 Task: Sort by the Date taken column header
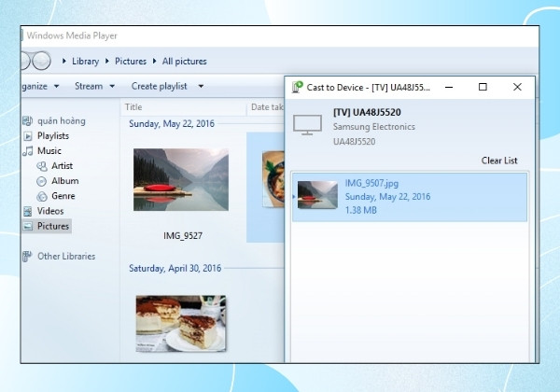267,107
